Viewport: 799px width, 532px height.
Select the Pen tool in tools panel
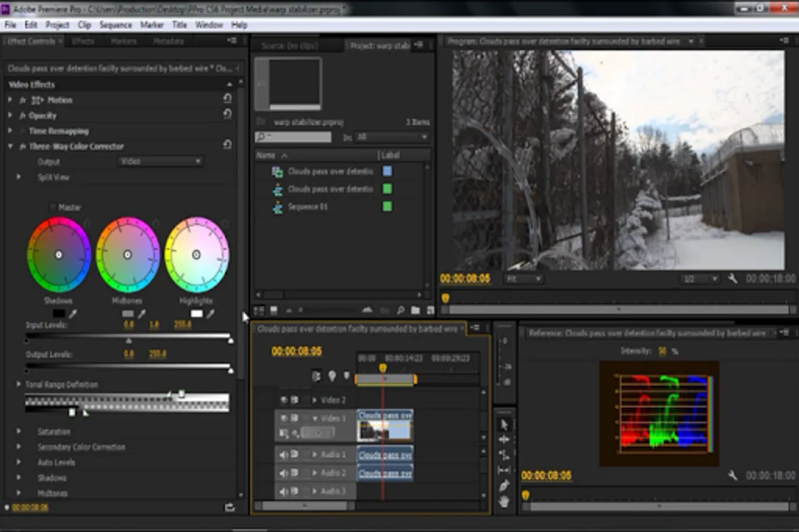click(504, 486)
